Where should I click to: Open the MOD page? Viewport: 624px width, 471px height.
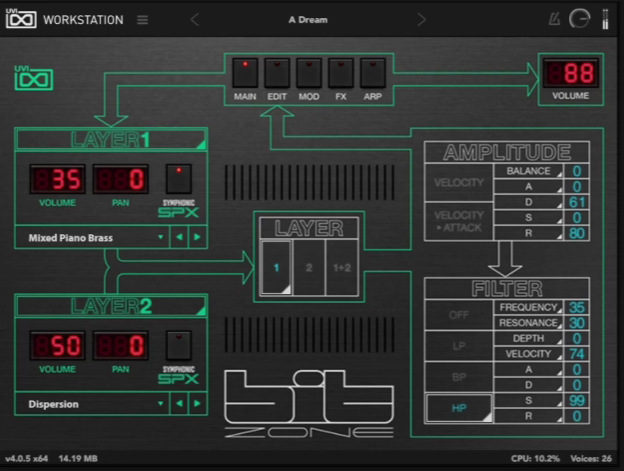coord(309,73)
